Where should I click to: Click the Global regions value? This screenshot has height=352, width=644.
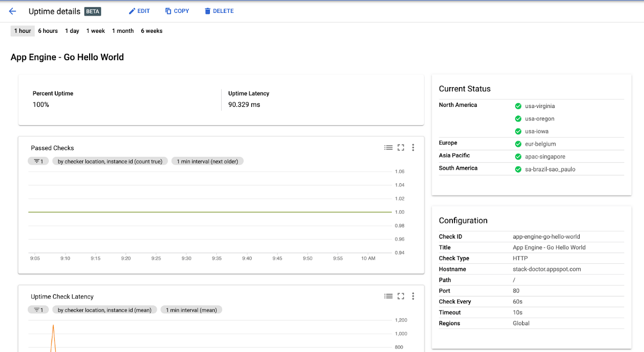[x=521, y=324]
